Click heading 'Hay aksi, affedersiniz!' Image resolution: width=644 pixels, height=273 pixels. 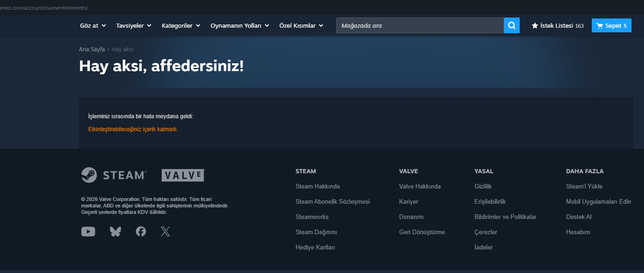(x=161, y=66)
